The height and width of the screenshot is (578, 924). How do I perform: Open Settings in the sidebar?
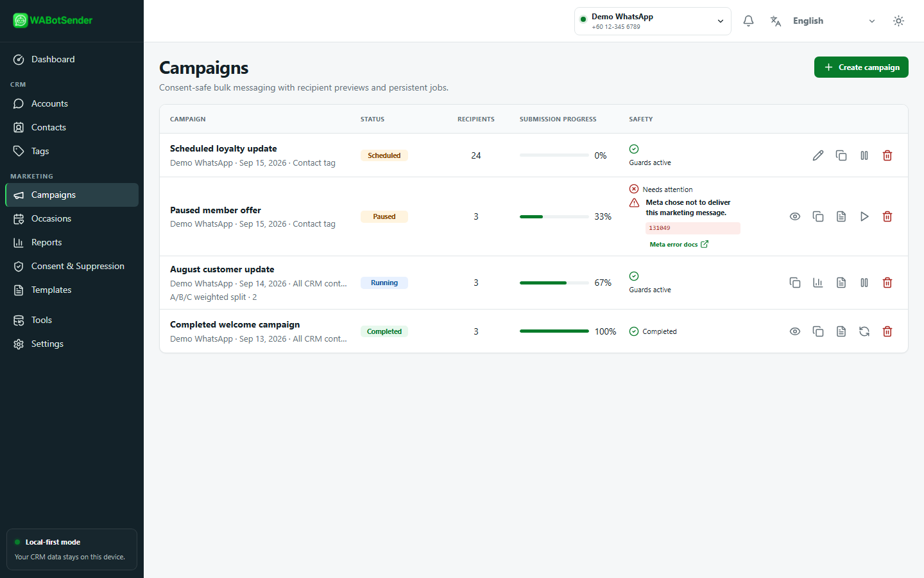[72, 344]
